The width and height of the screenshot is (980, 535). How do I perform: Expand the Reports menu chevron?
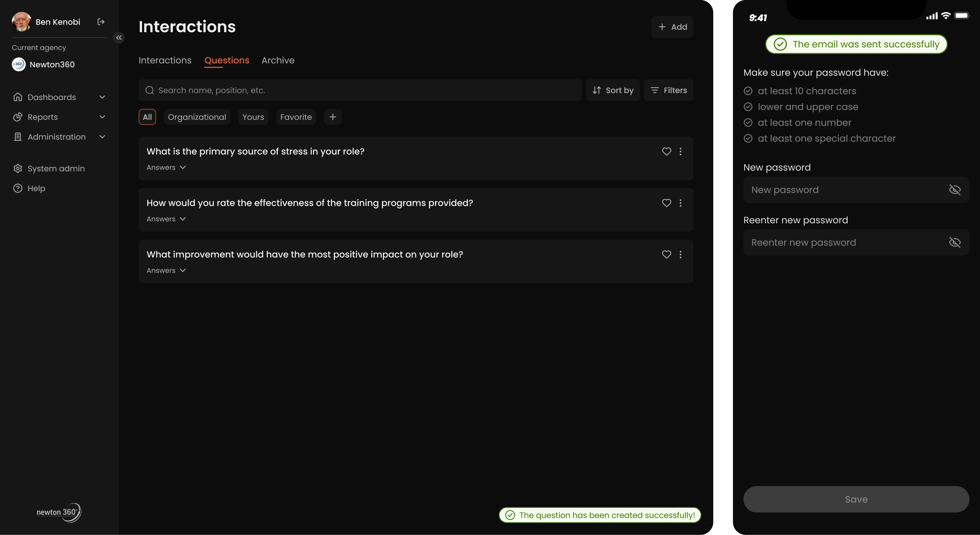[x=102, y=117]
